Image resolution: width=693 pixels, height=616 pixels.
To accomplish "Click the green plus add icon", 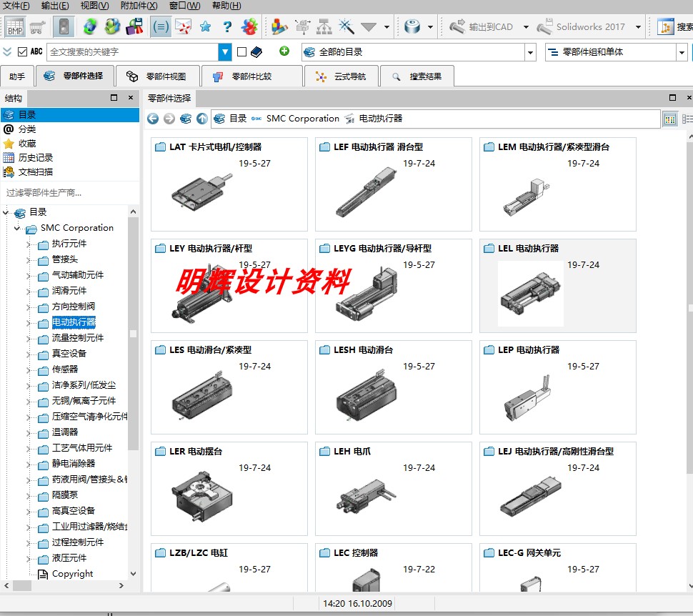I will tap(284, 51).
